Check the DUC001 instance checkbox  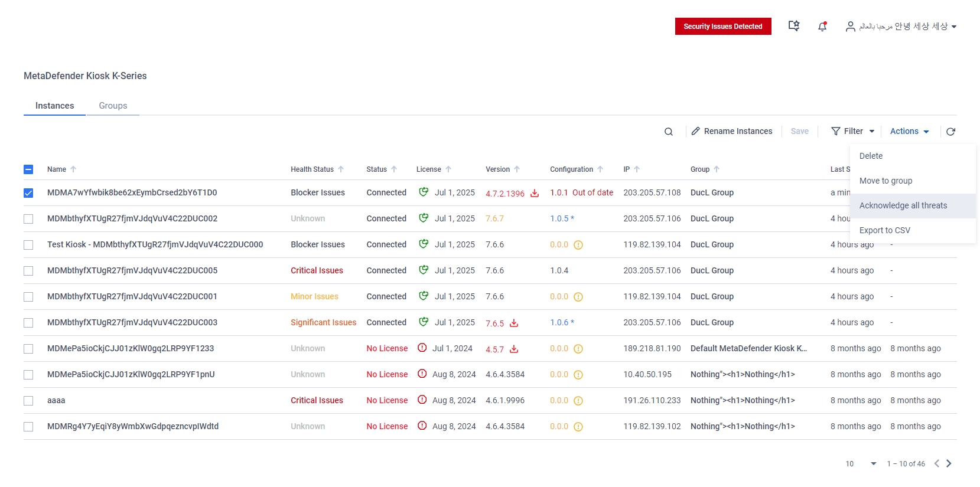coord(28,297)
